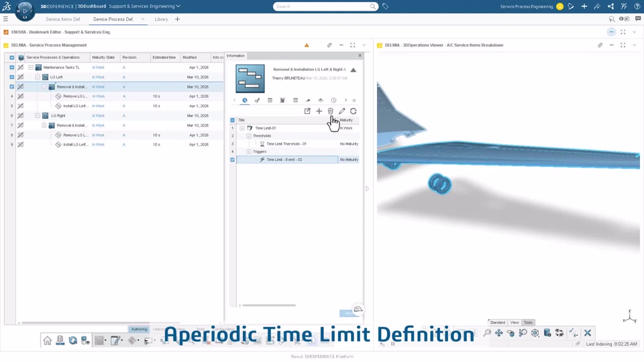
Task: Select the Authoring toolbar tab
Action: point(139,329)
